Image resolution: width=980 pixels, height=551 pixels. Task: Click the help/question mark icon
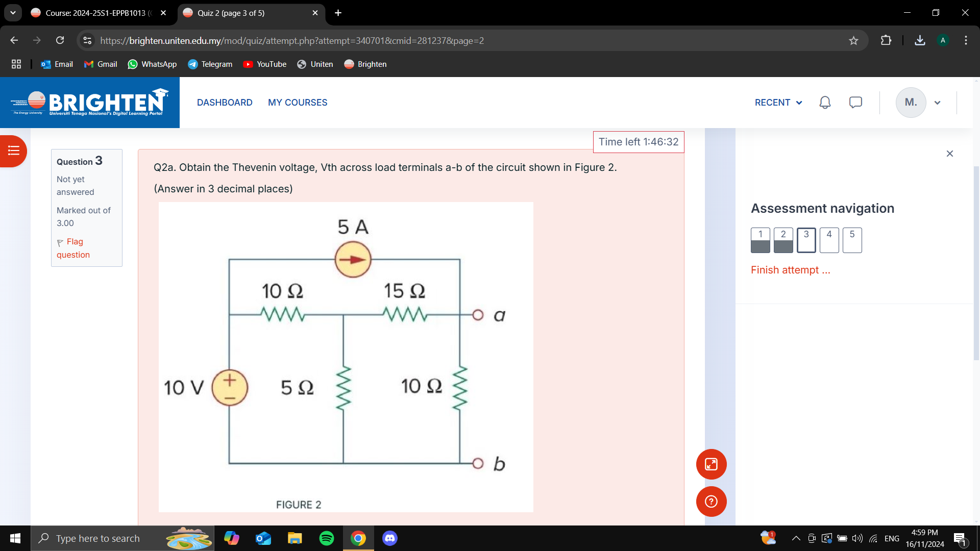[712, 501]
